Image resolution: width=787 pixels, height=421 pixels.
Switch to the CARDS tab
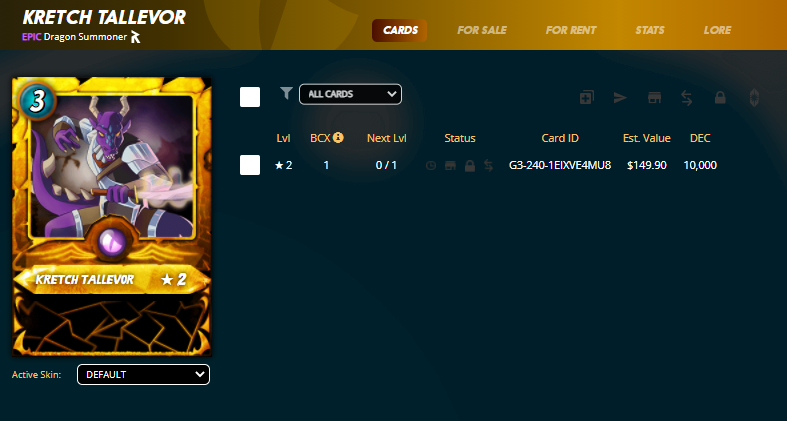click(x=400, y=30)
